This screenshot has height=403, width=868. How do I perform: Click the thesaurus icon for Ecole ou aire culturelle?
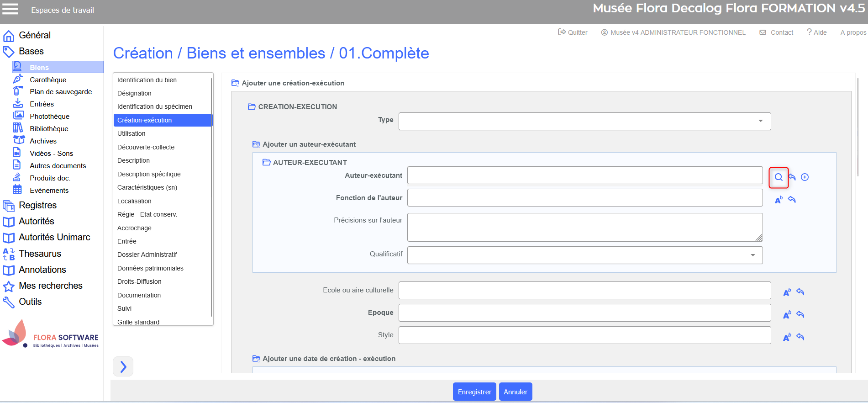coord(787,292)
